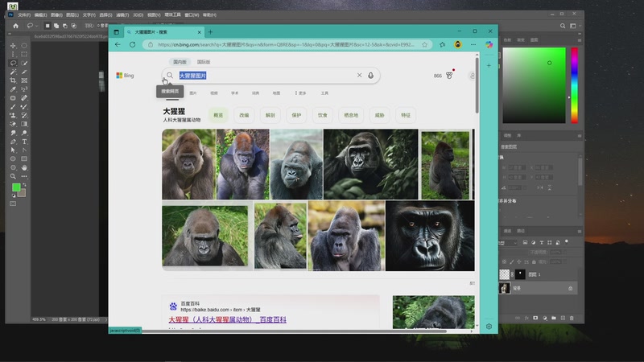Select the Lasso tool in Photoshop toolbox
This screenshot has width=644, height=362.
click(x=13, y=63)
